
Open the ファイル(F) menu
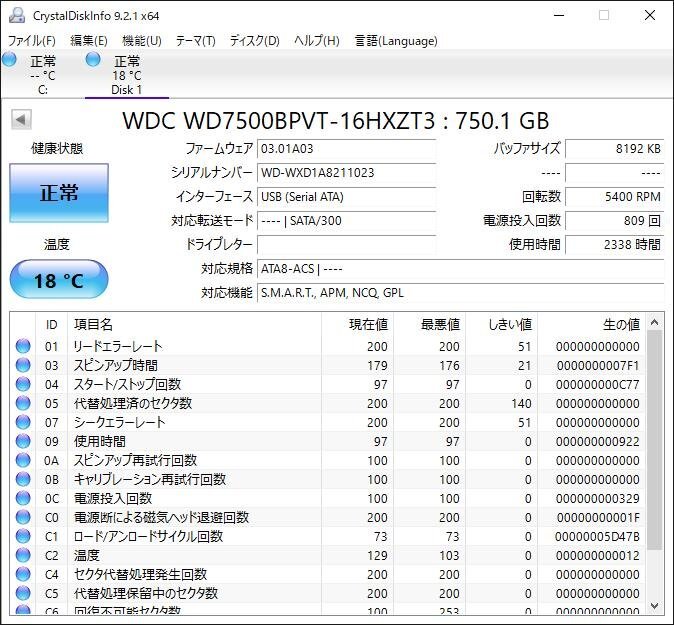point(32,41)
